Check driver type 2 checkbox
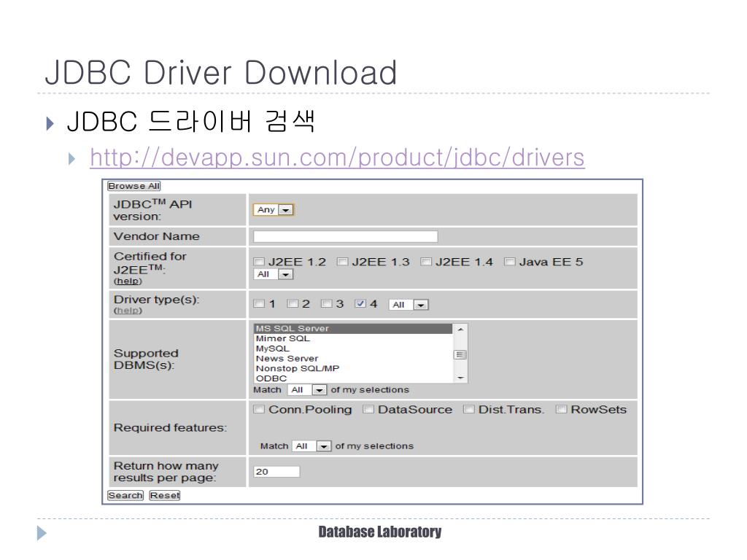This screenshot has height=560, width=747. click(x=293, y=304)
